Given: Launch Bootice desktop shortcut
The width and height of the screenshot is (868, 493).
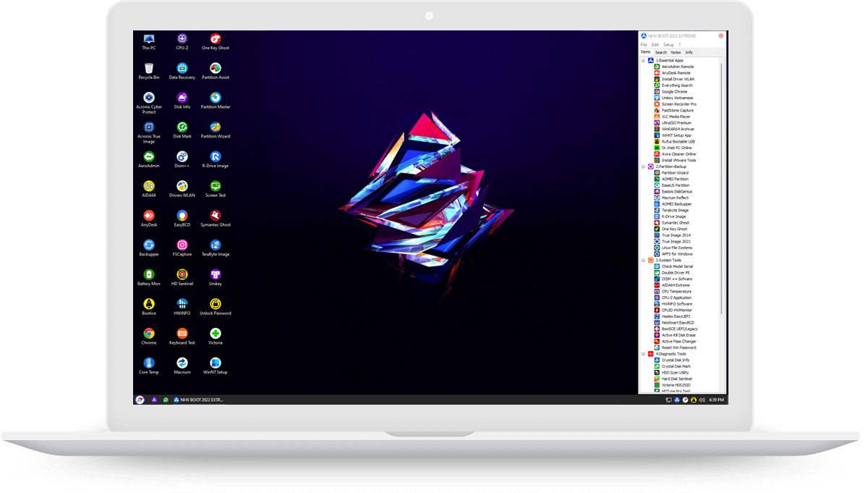Looking at the screenshot, I should (x=148, y=307).
